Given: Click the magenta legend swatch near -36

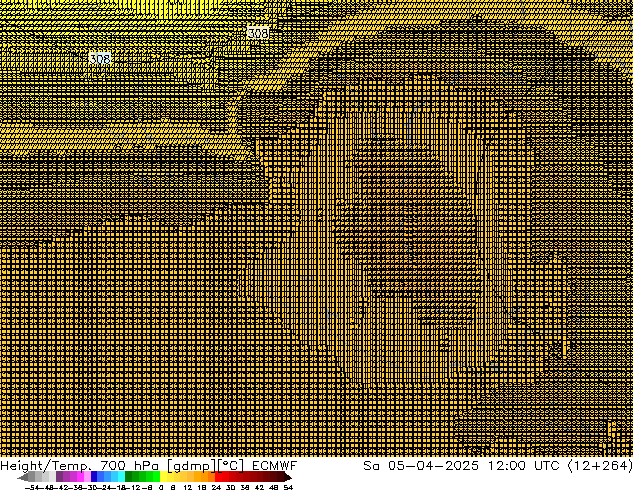Looking at the screenshot, I should coord(80,477).
